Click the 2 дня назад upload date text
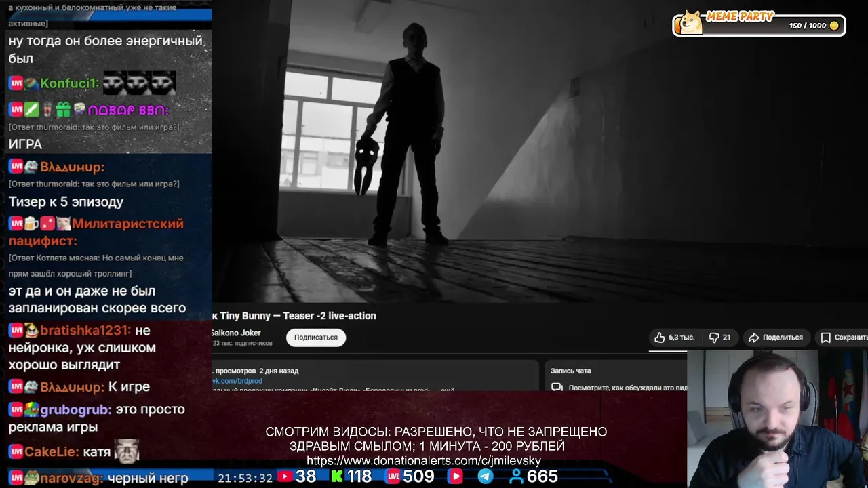 coord(279,371)
